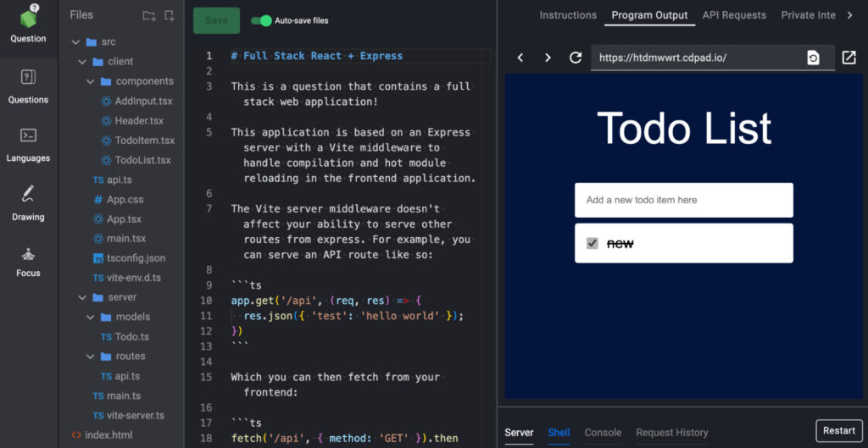This screenshot has height=448, width=868.
Task: Toggle the Auto-save files switch
Action: pos(261,20)
